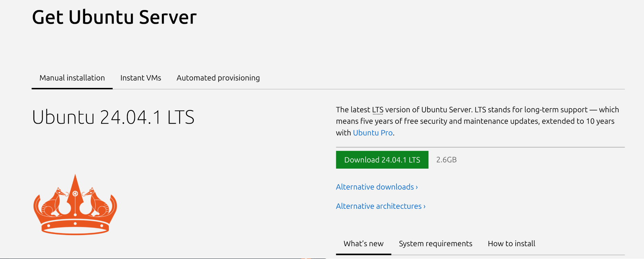
Task: Open Alternative downloads page
Action: point(374,187)
